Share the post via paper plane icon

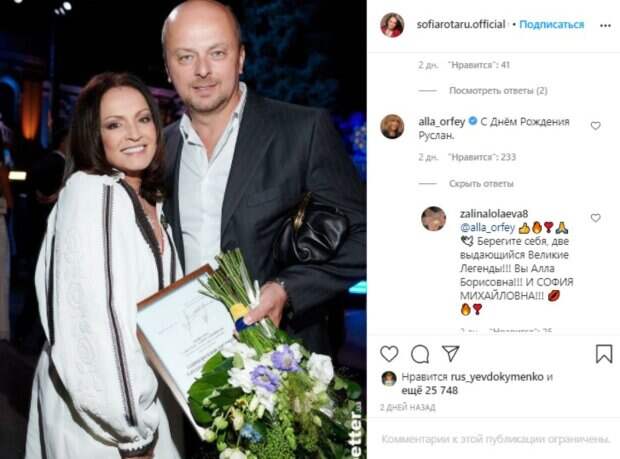450,353
